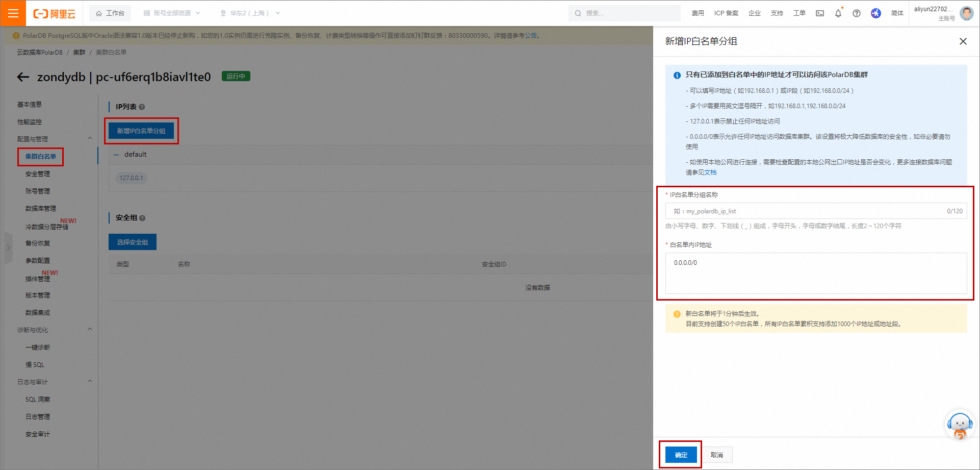Click the 确定 confirm button
The width and height of the screenshot is (980, 470).
coord(681,455)
